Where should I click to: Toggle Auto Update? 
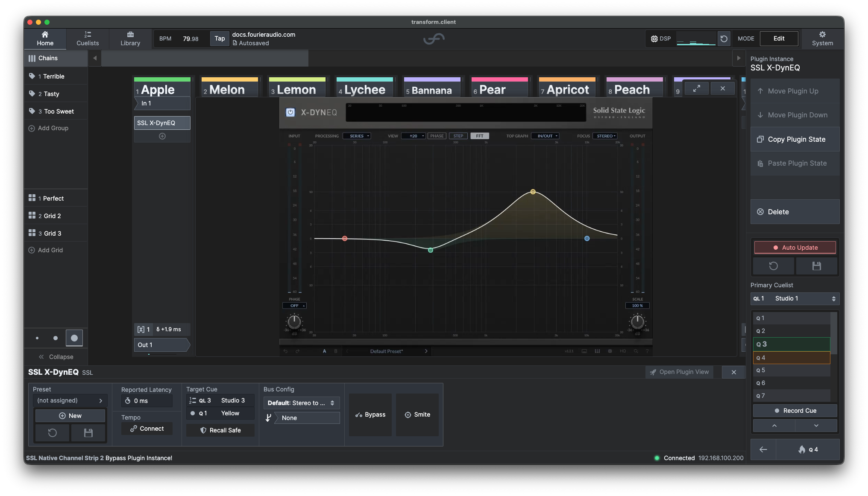click(795, 248)
